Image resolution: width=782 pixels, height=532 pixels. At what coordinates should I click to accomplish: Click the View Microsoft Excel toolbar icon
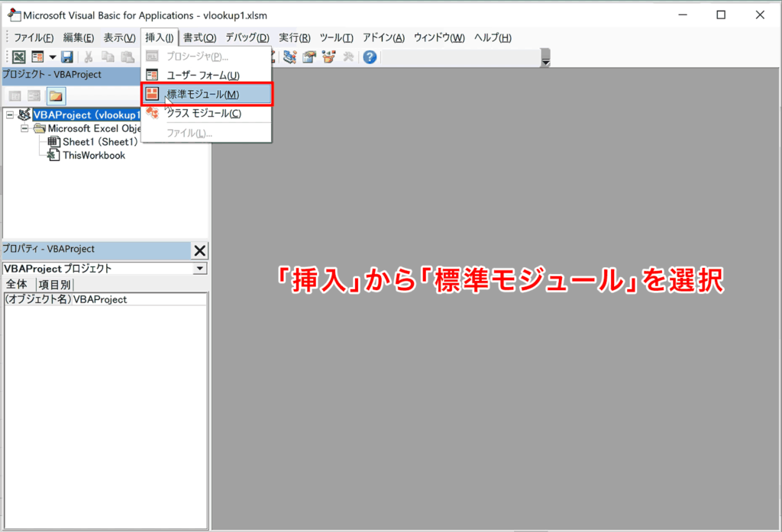(19, 56)
